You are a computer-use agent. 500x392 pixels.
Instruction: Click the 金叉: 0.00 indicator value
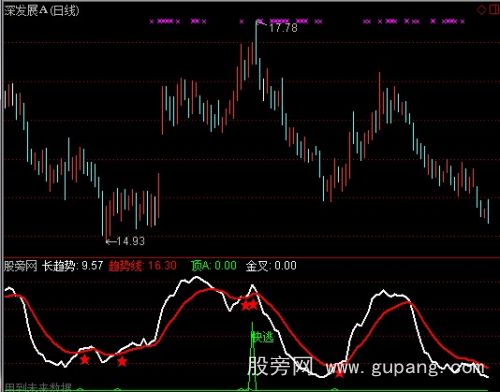(x=271, y=266)
